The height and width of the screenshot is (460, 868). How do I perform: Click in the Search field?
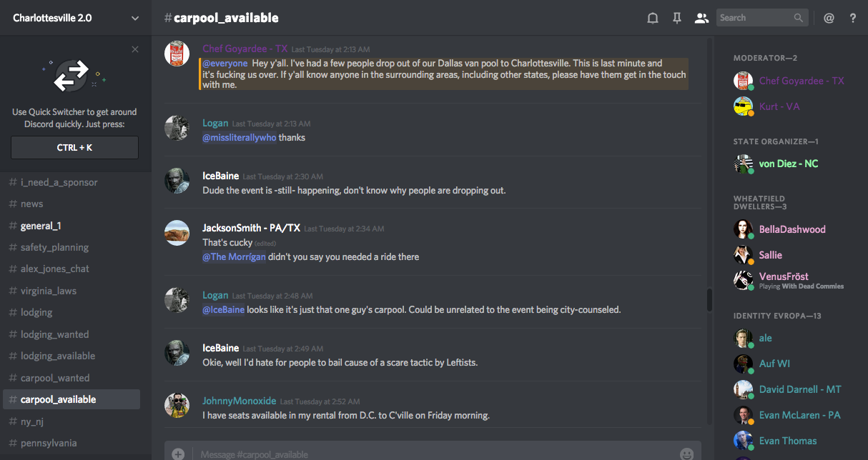pos(754,18)
